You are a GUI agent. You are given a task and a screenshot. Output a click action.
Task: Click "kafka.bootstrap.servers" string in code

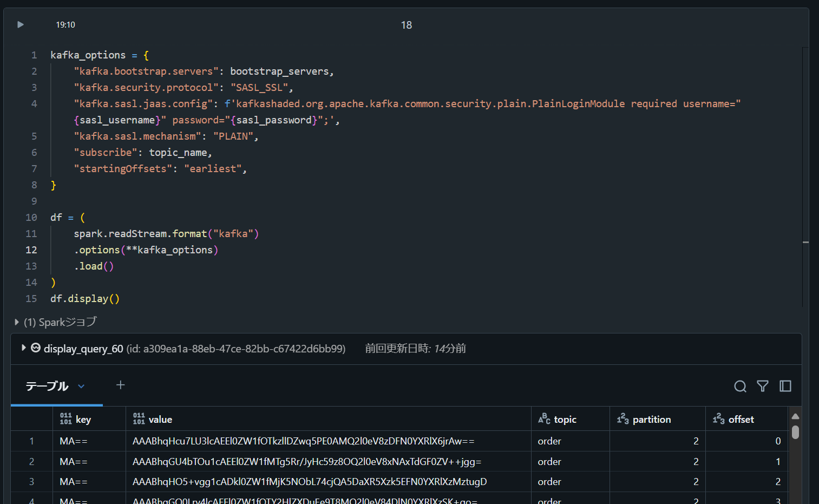tap(146, 71)
